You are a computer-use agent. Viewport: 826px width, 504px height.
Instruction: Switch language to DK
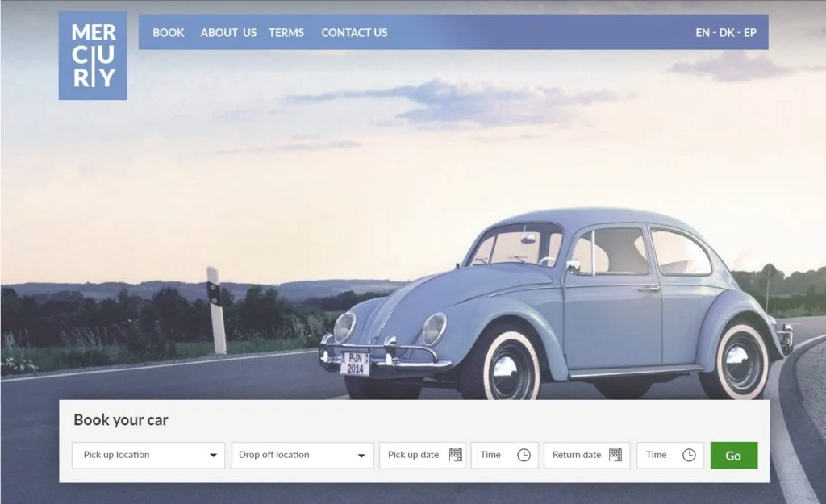point(727,32)
